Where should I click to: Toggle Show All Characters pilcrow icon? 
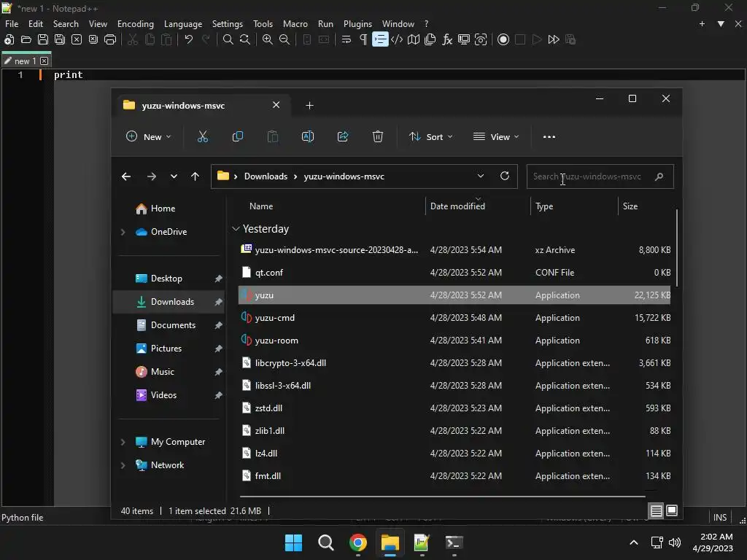click(x=363, y=39)
